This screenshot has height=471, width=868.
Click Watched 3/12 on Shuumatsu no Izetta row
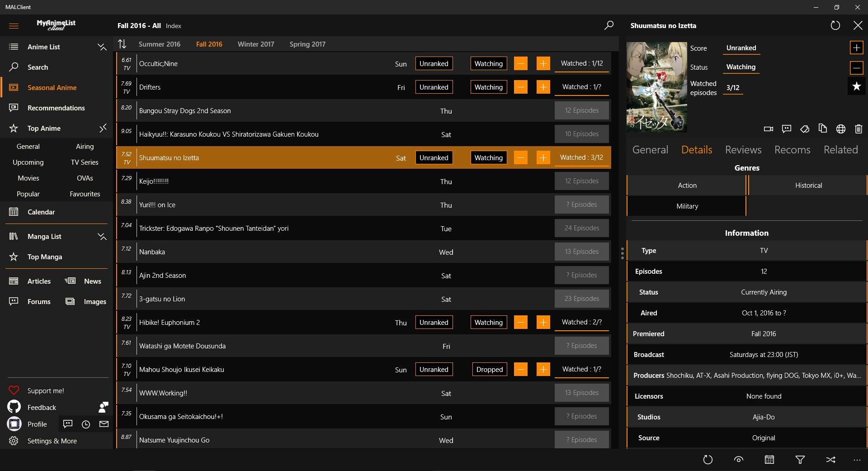tap(582, 157)
